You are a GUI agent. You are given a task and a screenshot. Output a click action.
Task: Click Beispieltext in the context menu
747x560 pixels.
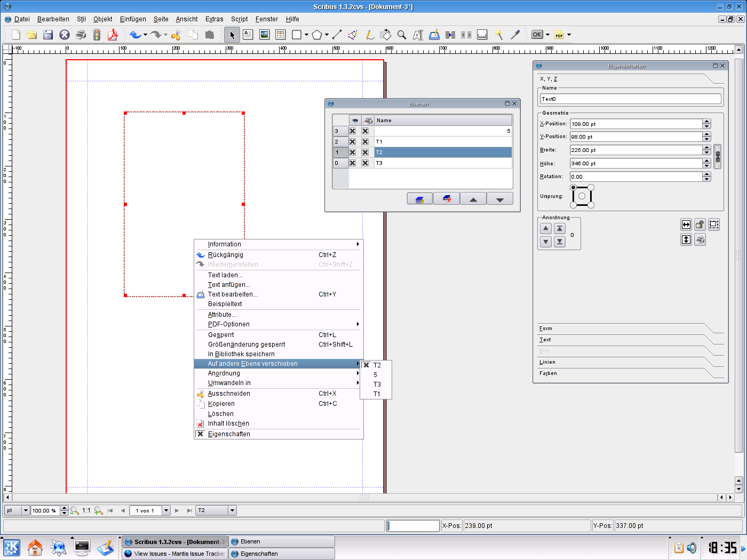[x=225, y=304]
